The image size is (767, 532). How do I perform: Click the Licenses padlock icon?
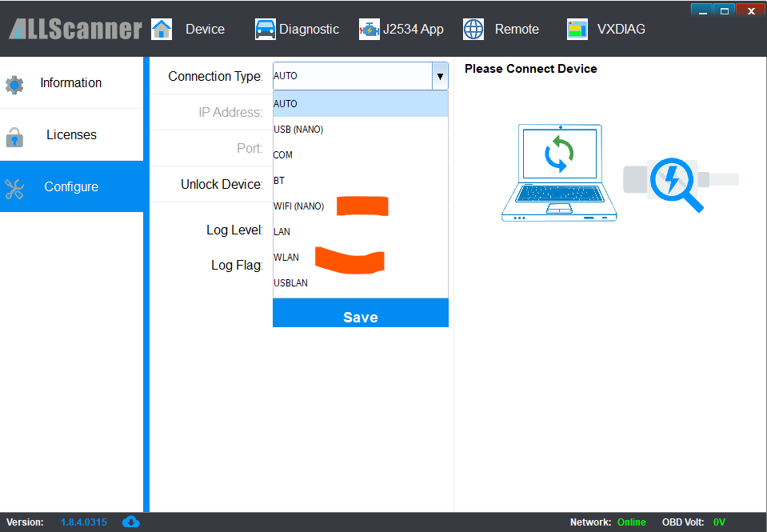click(14, 136)
